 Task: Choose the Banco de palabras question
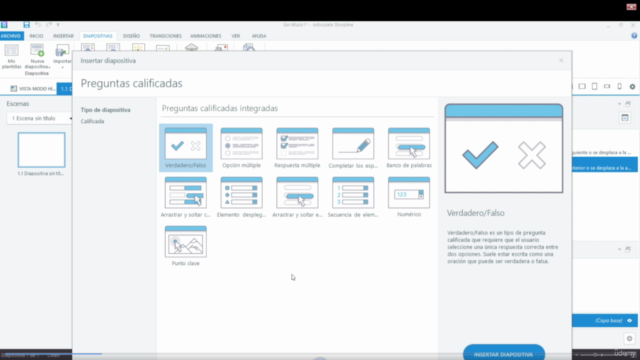[409, 147]
